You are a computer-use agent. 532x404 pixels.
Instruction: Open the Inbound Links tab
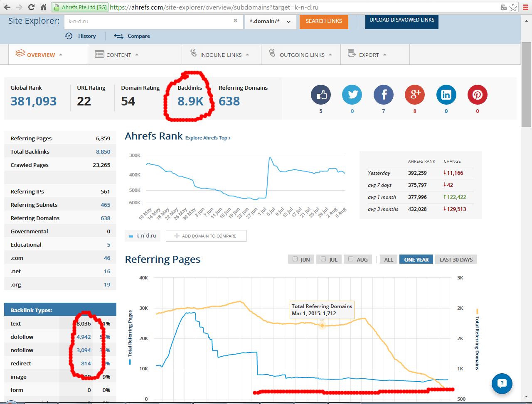tap(221, 55)
